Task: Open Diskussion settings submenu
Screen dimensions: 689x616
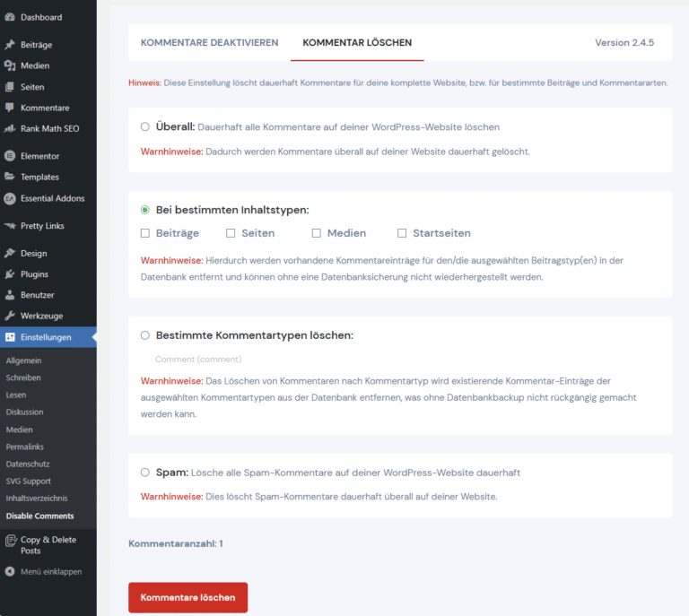Action: [x=24, y=412]
